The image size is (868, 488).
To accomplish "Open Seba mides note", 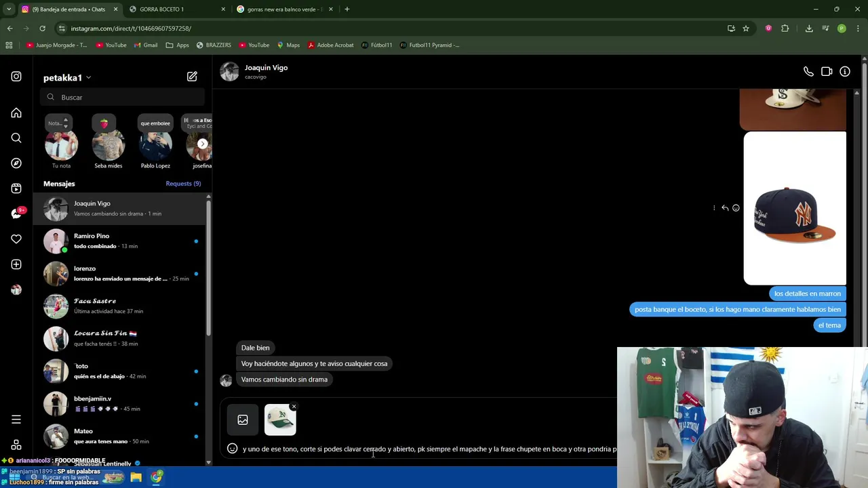I will 108,142.
